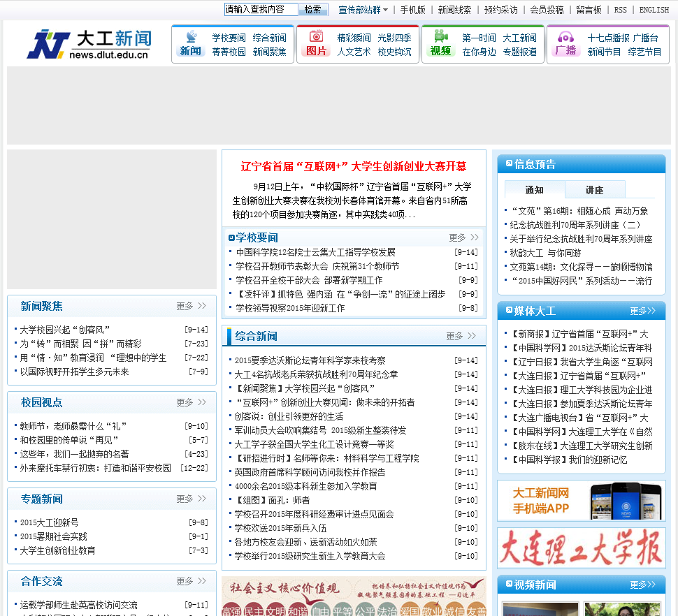Open 十七点播报 radio navigation link
The width and height of the screenshot is (678, 616).
point(608,38)
